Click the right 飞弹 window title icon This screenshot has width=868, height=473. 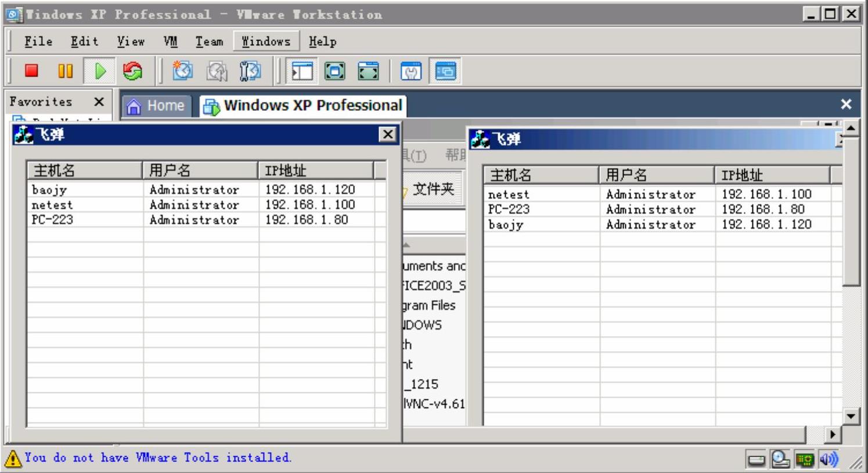point(480,139)
